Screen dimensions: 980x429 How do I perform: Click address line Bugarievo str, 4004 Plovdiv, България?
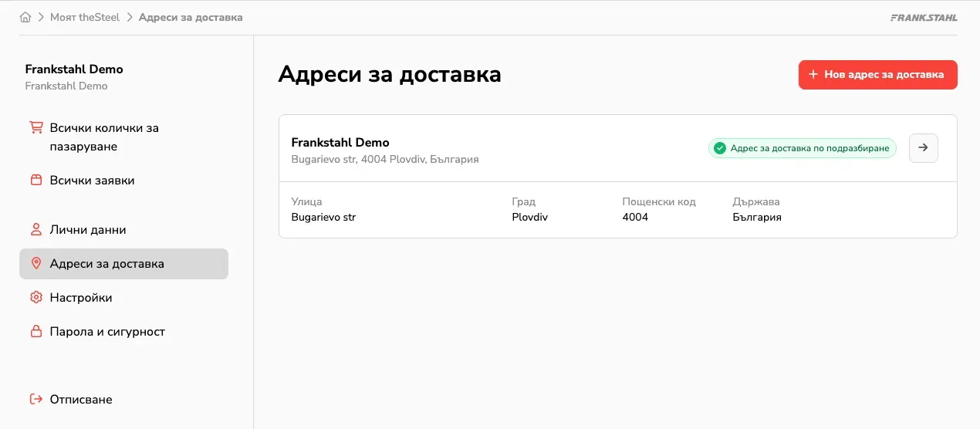coord(385,160)
